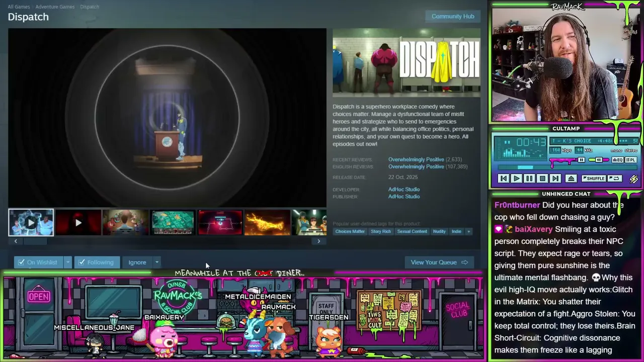Open English reviews Overwhelmingly Positive link
Image resolution: width=644 pixels, height=362 pixels.
pos(416,166)
